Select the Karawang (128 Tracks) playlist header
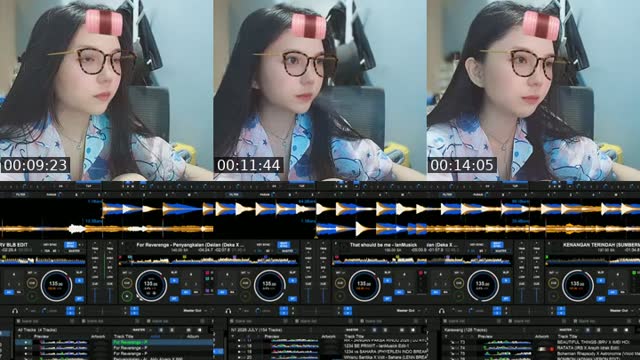The width and height of the screenshot is (640, 360). (466, 330)
